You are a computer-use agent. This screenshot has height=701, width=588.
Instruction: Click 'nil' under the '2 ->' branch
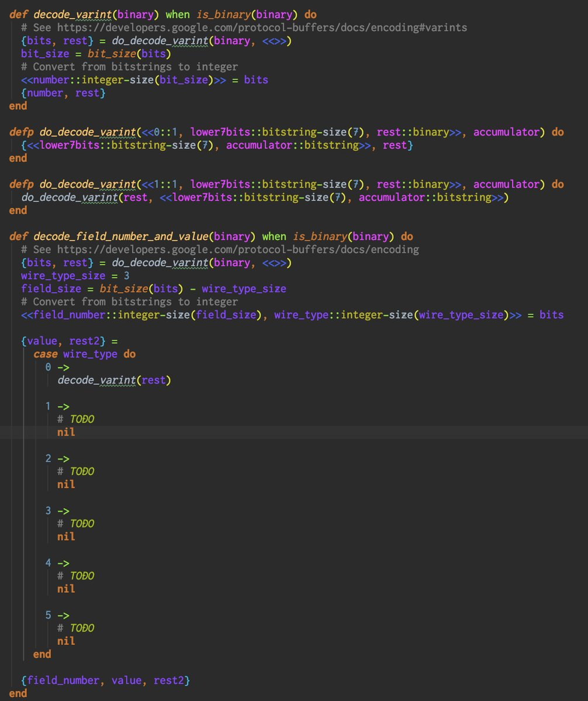click(67, 484)
